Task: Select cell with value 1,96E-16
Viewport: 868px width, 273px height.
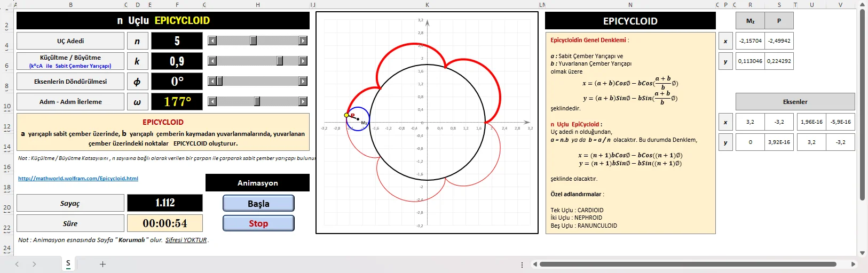Action: coord(811,122)
